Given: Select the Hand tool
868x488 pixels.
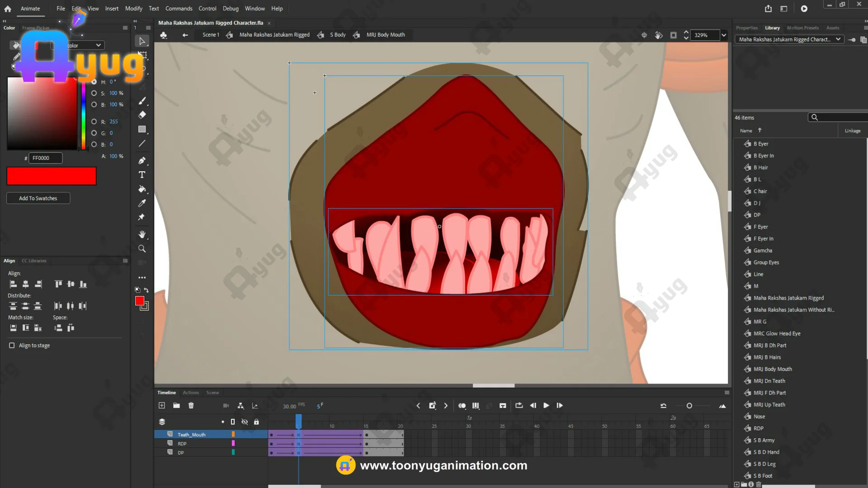Looking at the screenshot, I should click(142, 235).
